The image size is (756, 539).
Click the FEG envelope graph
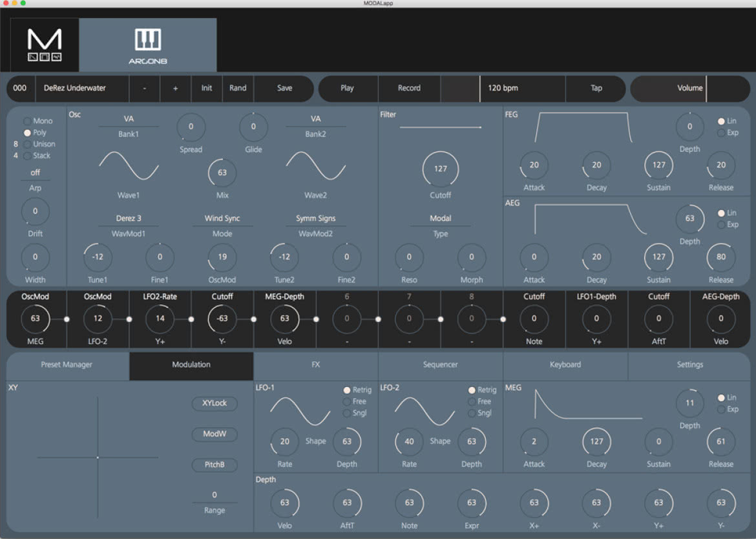(584, 127)
